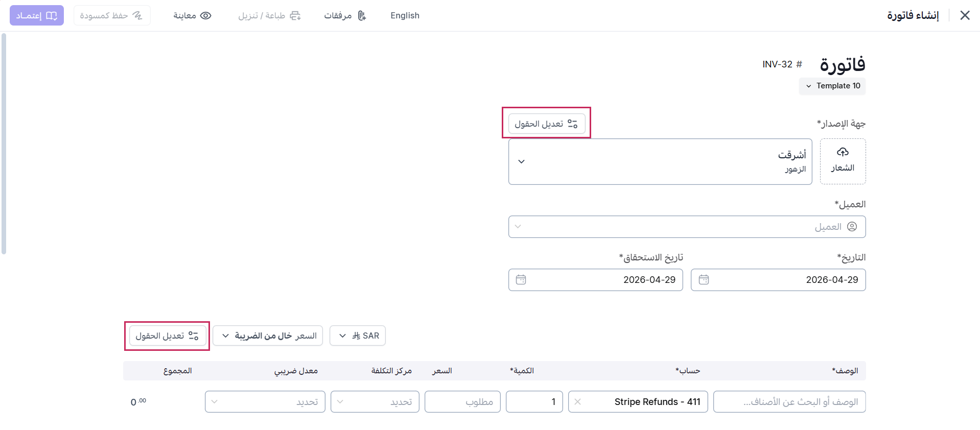Image resolution: width=980 pixels, height=430 pixels.
Task: Click the logo upload cloud icon
Action: click(843, 152)
